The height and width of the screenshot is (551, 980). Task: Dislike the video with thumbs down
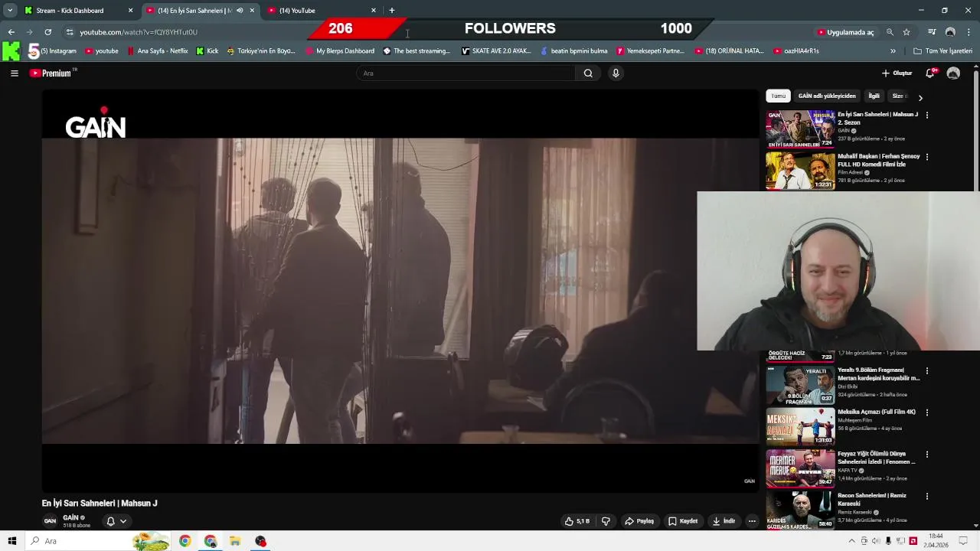point(606,521)
